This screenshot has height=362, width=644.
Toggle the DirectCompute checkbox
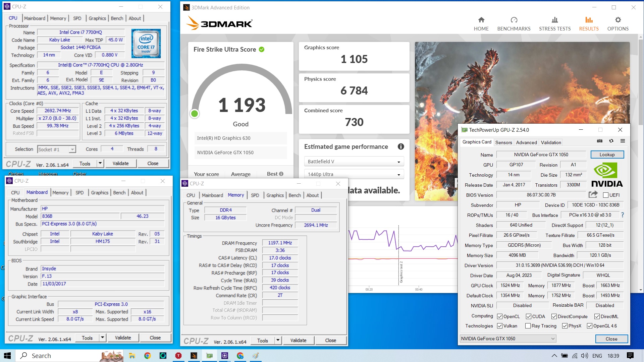tap(554, 316)
